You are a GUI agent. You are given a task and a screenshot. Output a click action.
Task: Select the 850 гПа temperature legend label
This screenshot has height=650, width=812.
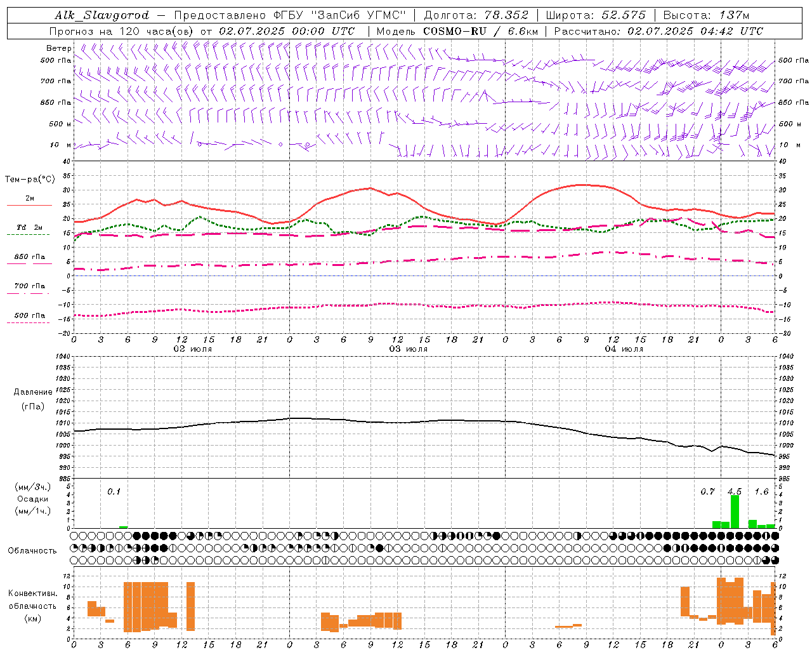click(x=30, y=257)
